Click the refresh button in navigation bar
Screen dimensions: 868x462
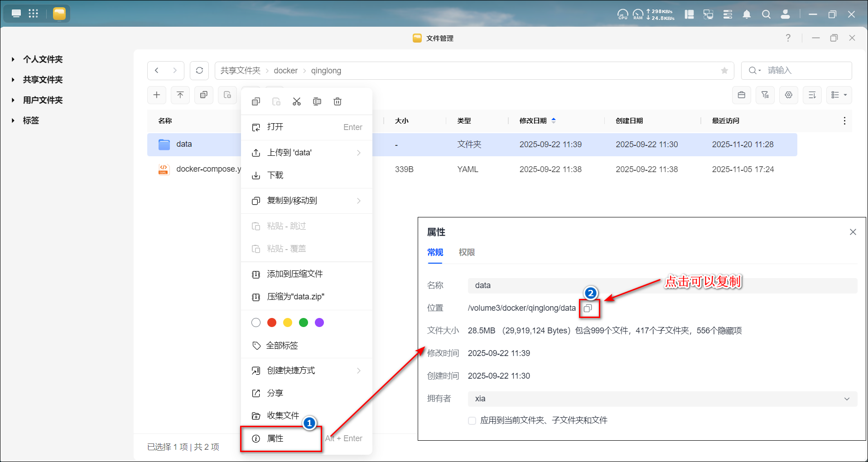tap(199, 71)
